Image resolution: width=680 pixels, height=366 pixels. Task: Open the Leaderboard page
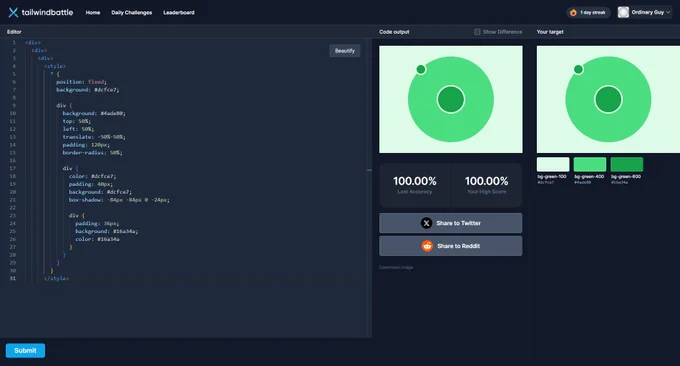179,13
